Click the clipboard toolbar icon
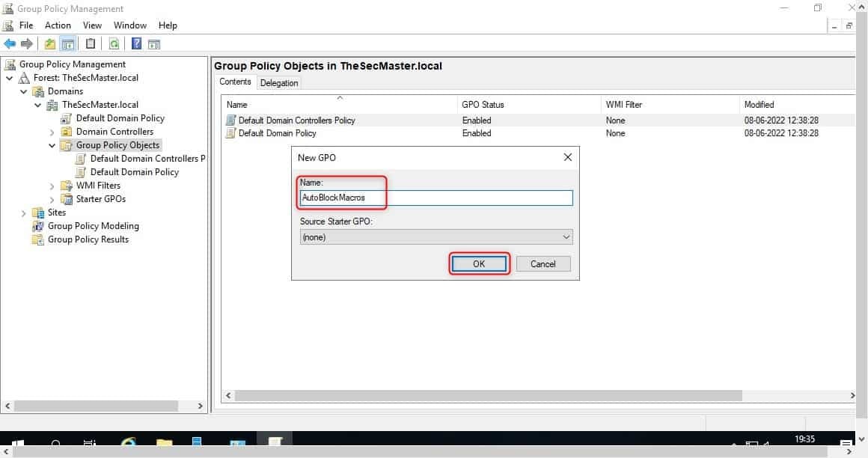This screenshot has width=868, height=458. click(x=91, y=43)
